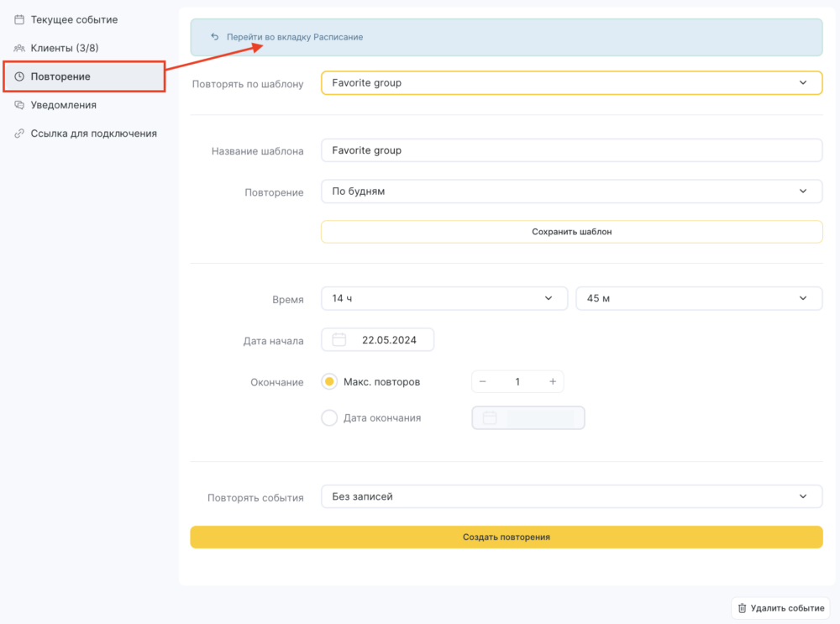Decrease max repeats with the minus button
Image resolution: width=840 pixels, height=624 pixels.
[x=483, y=381]
